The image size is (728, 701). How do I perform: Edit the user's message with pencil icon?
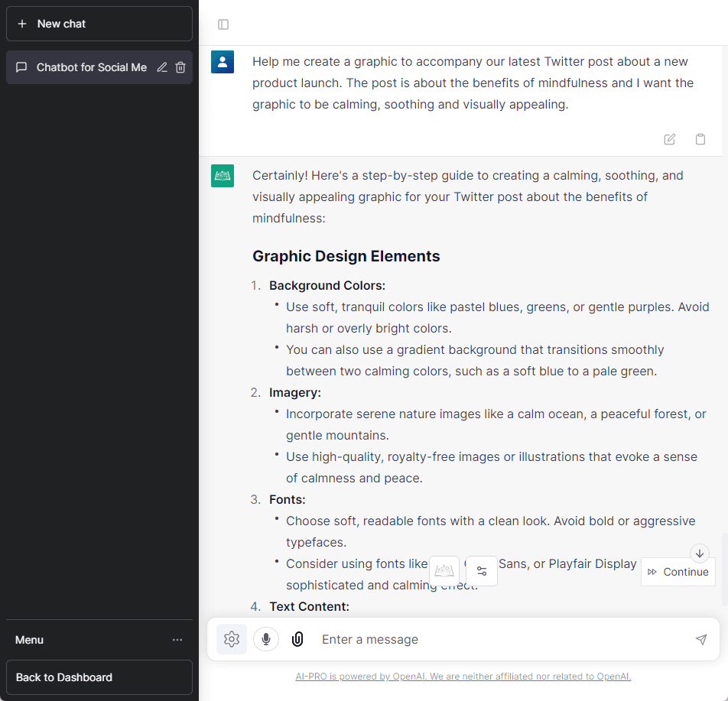point(670,139)
